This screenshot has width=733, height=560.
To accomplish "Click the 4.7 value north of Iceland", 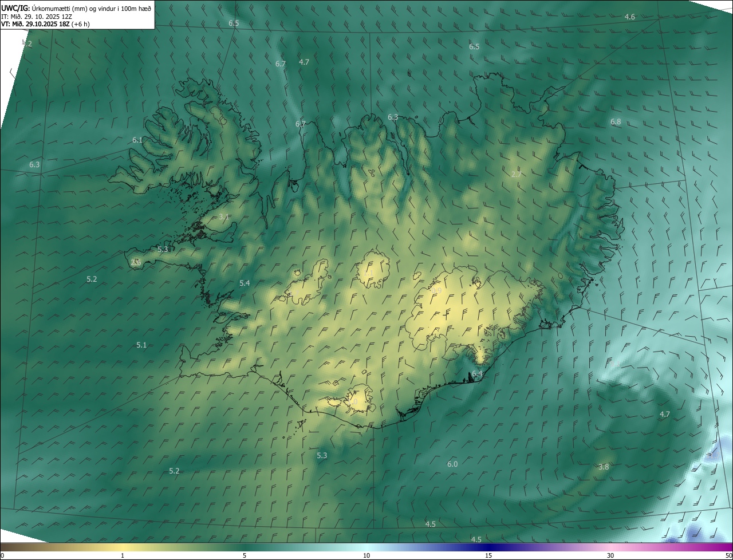I will [304, 62].
